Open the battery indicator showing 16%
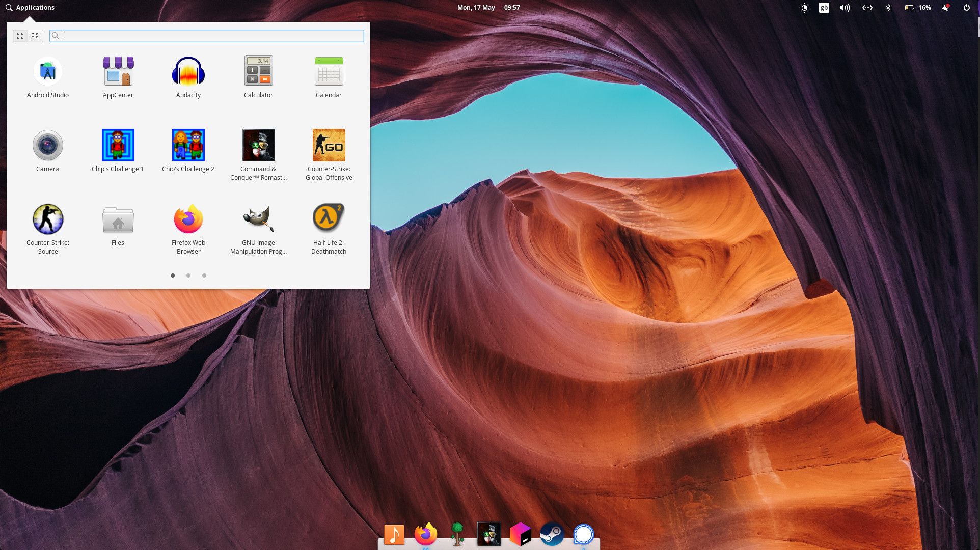 click(918, 8)
